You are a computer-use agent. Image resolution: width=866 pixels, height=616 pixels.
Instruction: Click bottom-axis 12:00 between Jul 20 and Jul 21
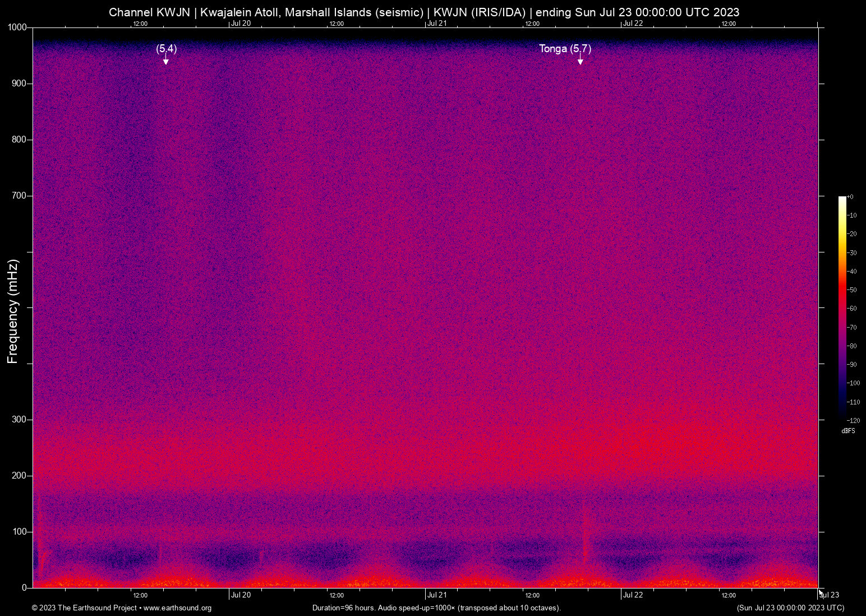(x=337, y=595)
